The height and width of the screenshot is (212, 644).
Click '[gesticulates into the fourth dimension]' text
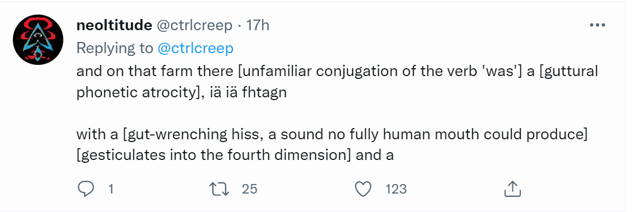214,156
